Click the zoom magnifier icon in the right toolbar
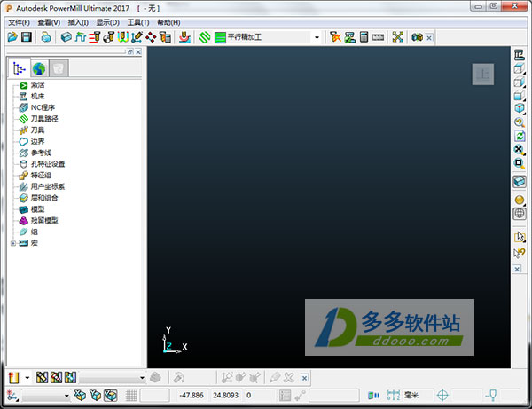532x409 pixels. pyautogui.click(x=520, y=122)
